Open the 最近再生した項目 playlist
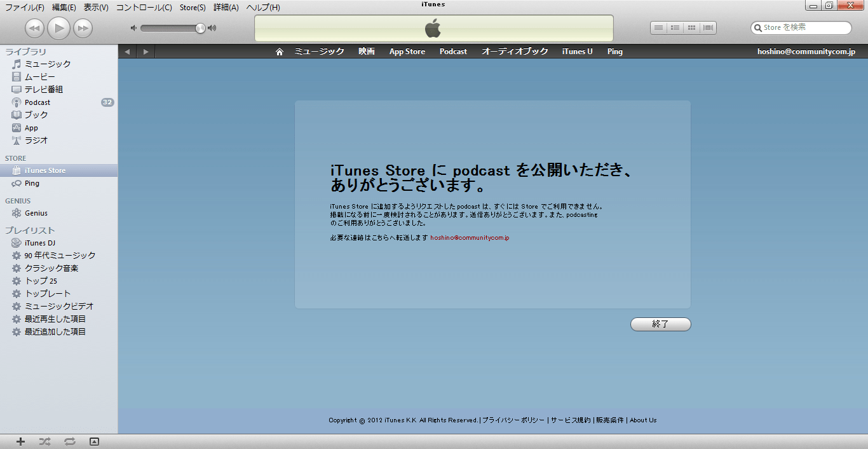The width and height of the screenshot is (868, 449). (58, 319)
